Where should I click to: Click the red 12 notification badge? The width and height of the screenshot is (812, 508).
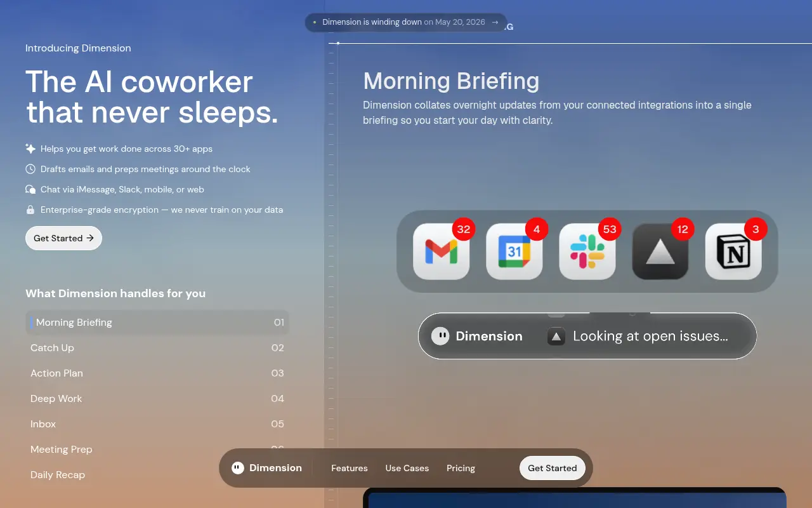683,229
